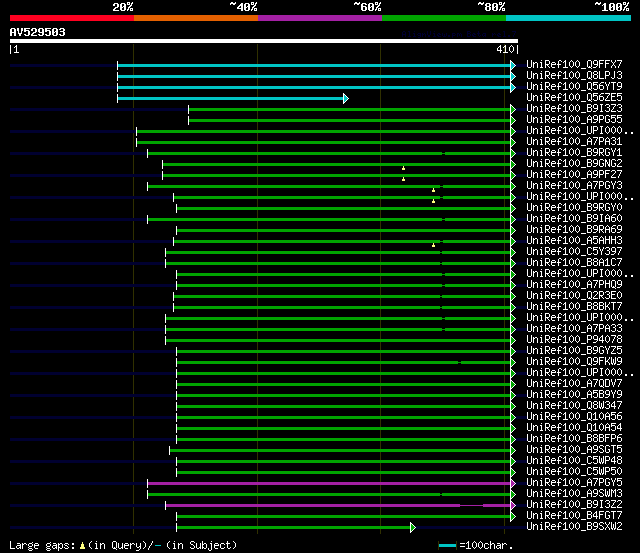
Task: Select the UniRef100_A7PGY3 label
Action: pyautogui.click(x=574, y=185)
